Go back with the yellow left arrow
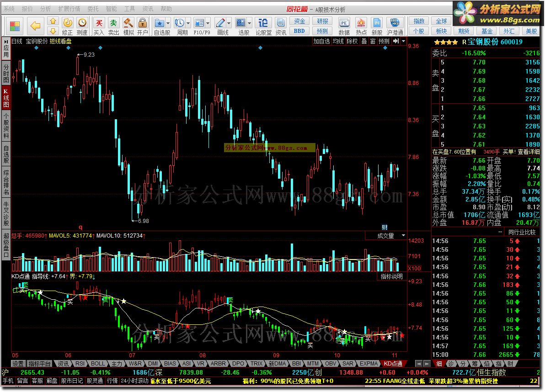545x392 pixels. pos(35,26)
